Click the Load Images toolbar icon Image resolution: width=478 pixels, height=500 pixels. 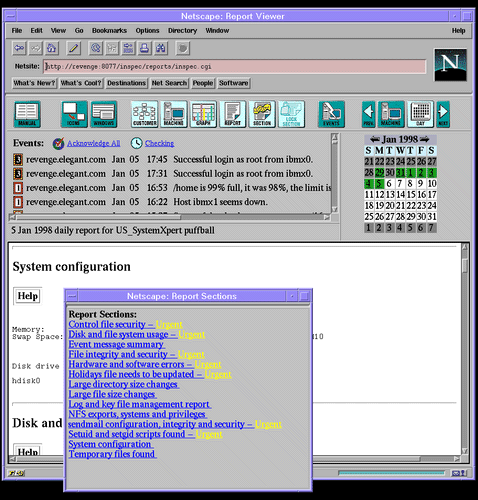coord(112,48)
